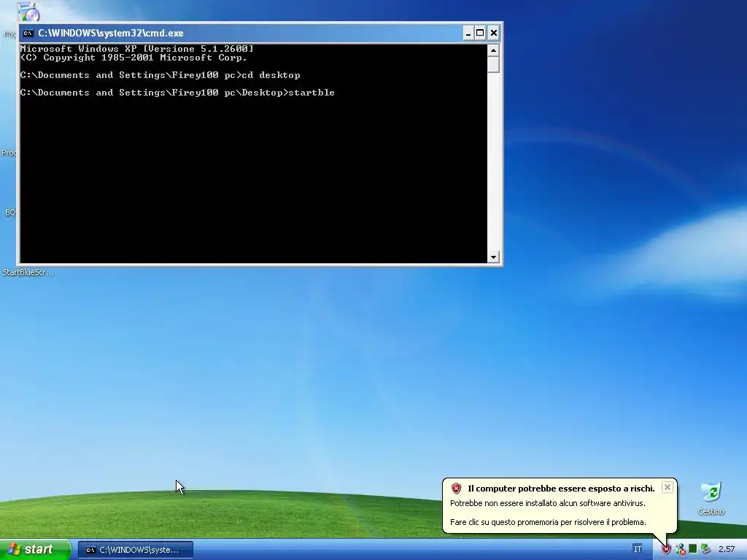The width and height of the screenshot is (747, 560).
Task: Click the red security shield tray icon
Action: [666, 550]
